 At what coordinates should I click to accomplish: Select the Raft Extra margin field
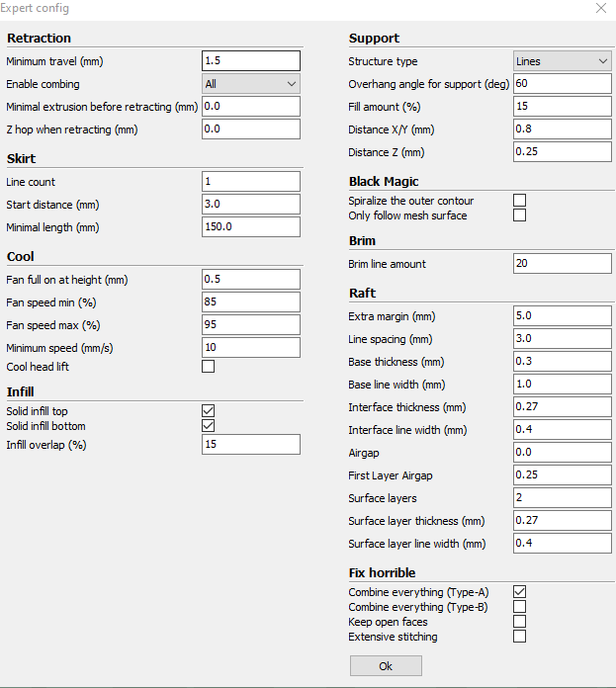pos(563,316)
